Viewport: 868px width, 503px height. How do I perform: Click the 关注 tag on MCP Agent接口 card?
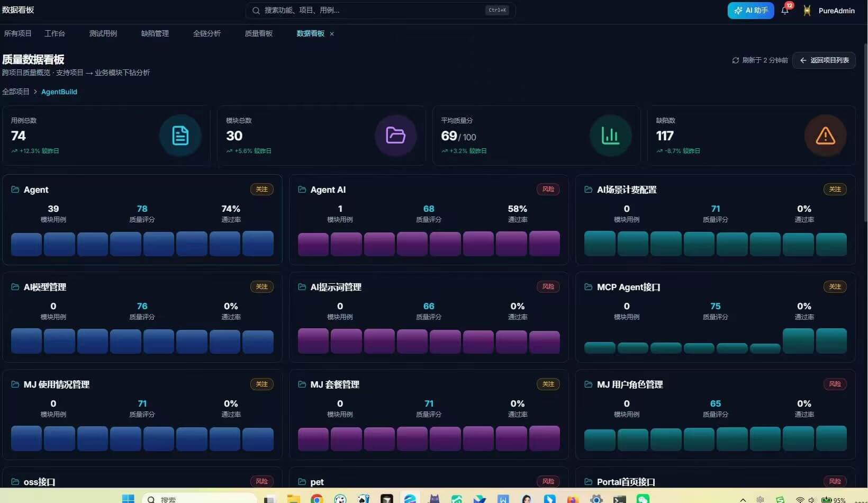pyautogui.click(x=835, y=287)
